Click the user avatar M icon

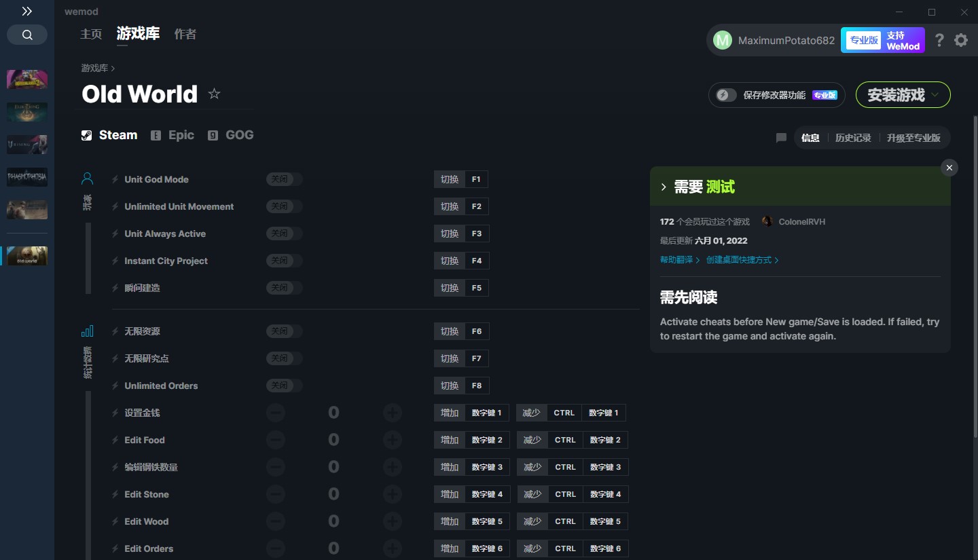pyautogui.click(x=722, y=40)
